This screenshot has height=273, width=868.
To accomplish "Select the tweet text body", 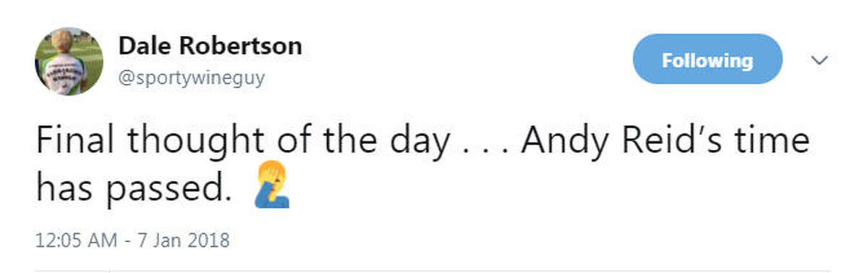I will coord(422,163).
